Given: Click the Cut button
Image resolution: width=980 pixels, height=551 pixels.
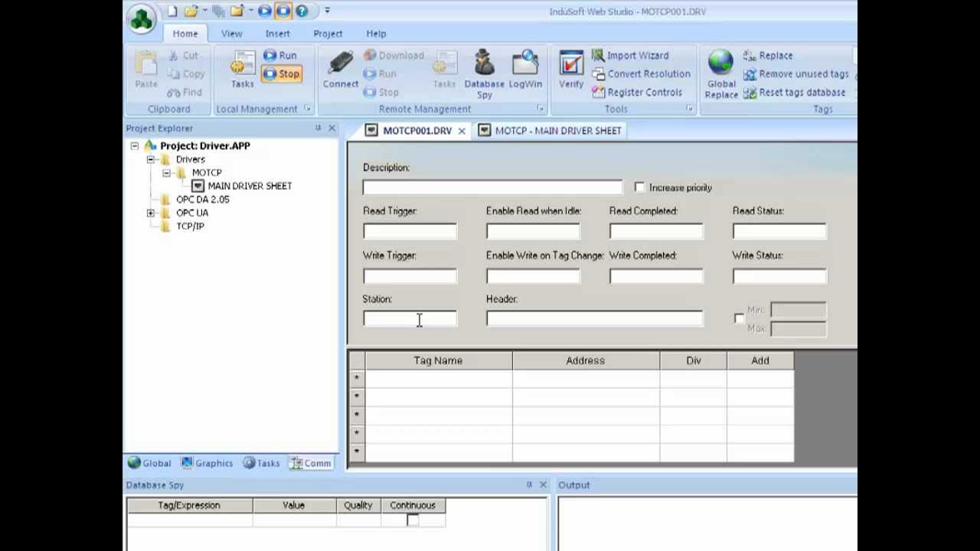Looking at the screenshot, I should [183, 55].
